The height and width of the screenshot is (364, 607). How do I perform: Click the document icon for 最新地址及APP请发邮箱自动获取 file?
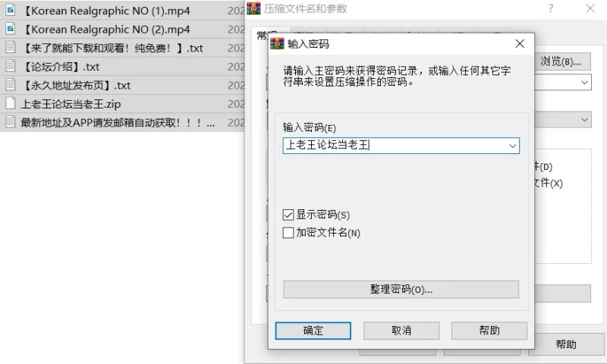click(11, 122)
